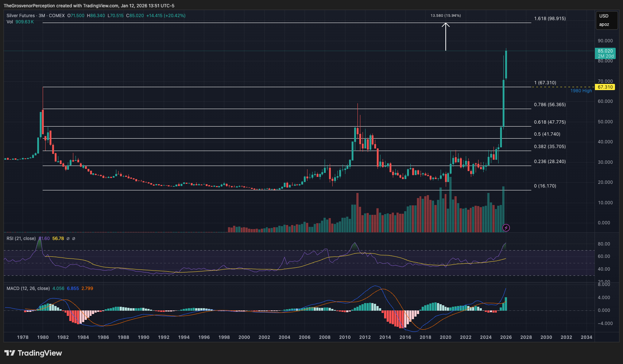
Task: Select the 1.618 (98.915) Fibonacci level label
Action: (x=550, y=19)
